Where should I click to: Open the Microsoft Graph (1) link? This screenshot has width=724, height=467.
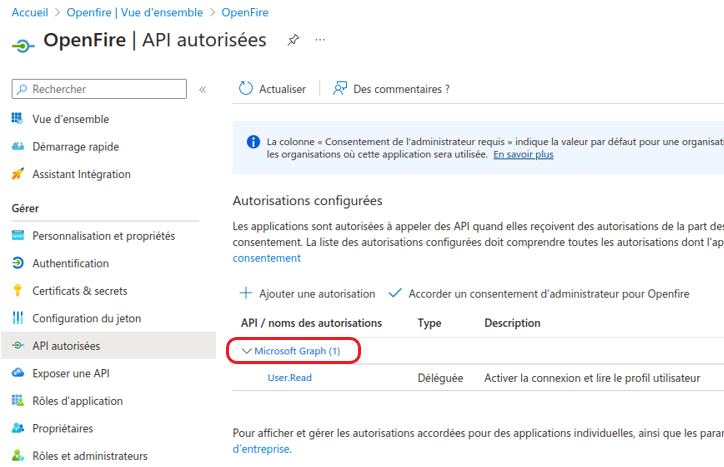pos(297,351)
